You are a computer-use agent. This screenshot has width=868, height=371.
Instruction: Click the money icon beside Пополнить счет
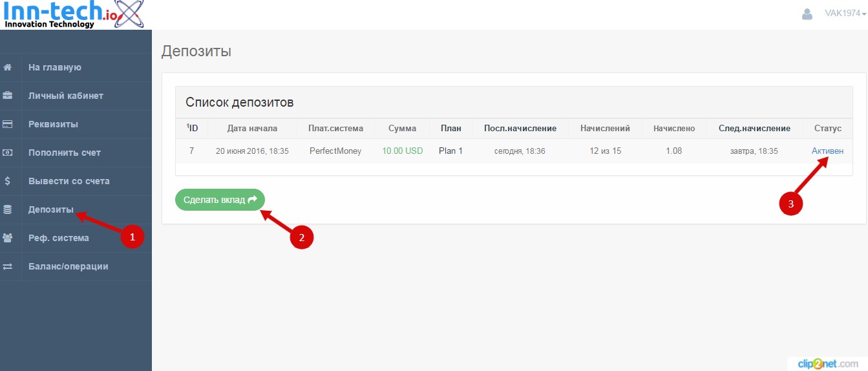coord(8,153)
